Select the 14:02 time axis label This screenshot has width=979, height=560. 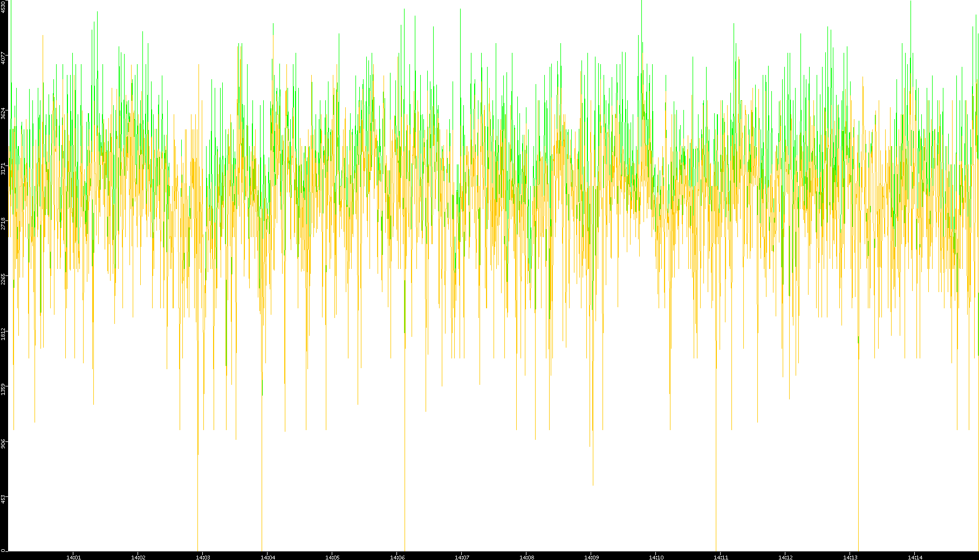139,557
